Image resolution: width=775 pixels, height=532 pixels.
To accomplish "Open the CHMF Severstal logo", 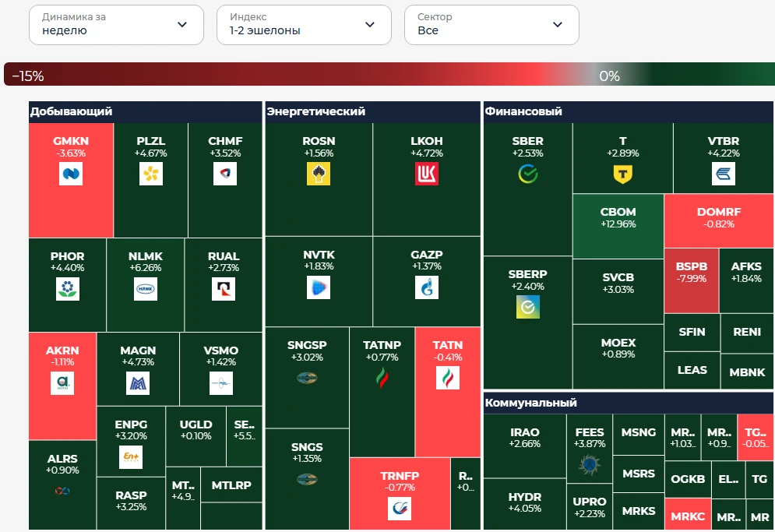I will [x=225, y=174].
